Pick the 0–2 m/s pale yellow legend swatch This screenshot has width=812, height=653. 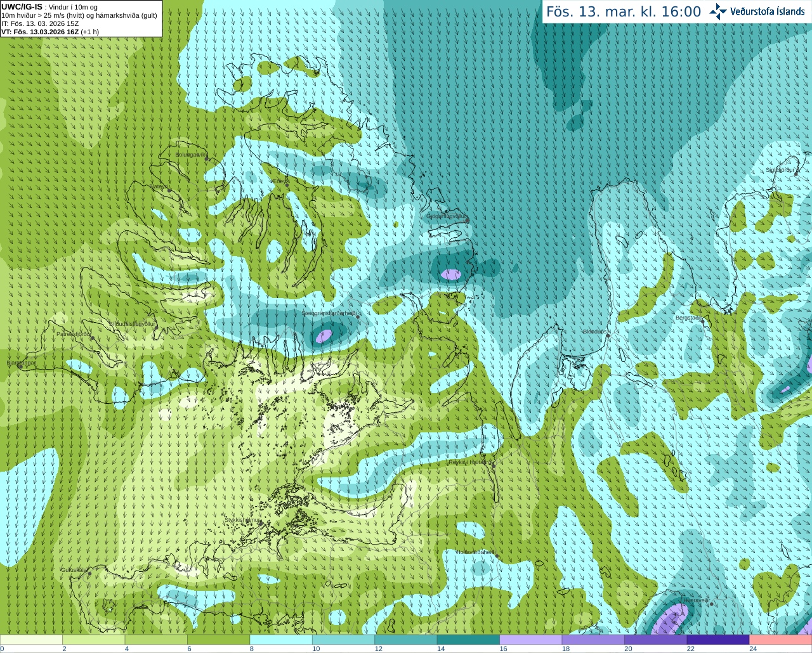click(32, 640)
